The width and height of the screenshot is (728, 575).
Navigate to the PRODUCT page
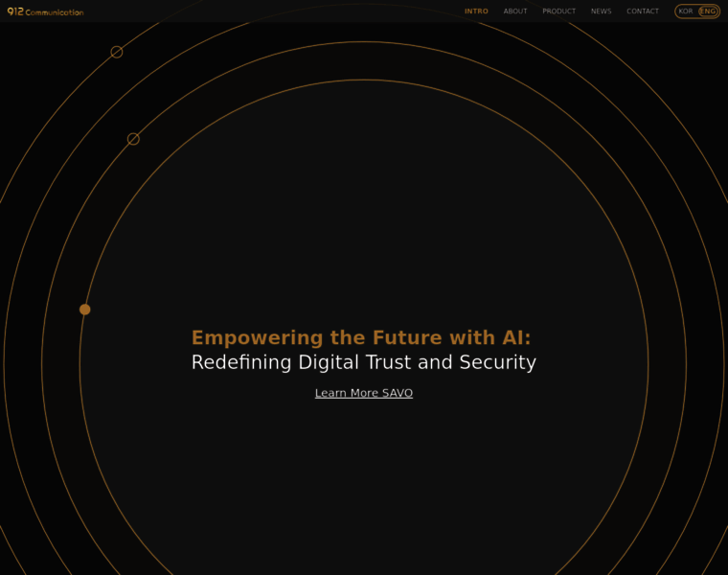558,11
